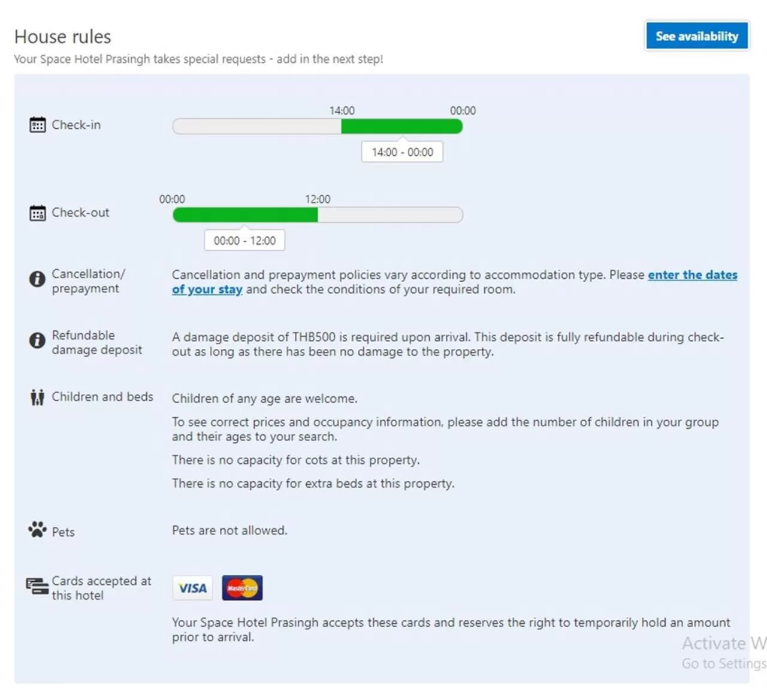The height and width of the screenshot is (700, 767).
Task: Click the 14:00 - 00:00 check-in tooltip
Action: tap(402, 152)
